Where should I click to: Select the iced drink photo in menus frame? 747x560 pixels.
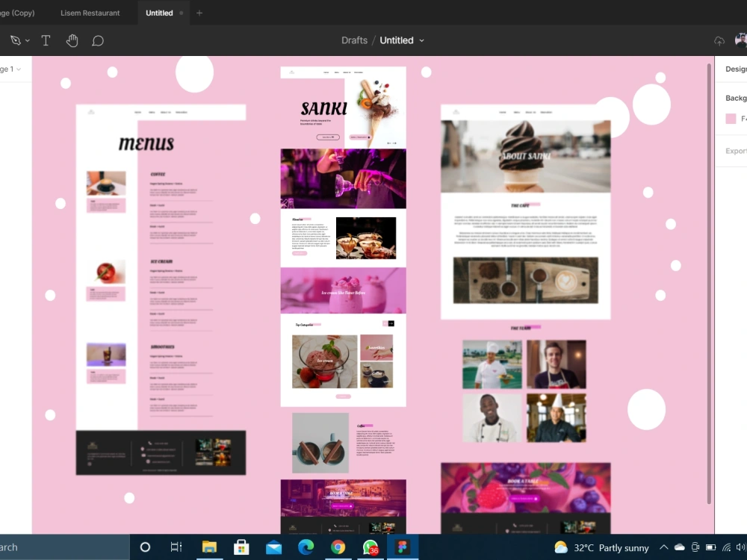(106, 355)
